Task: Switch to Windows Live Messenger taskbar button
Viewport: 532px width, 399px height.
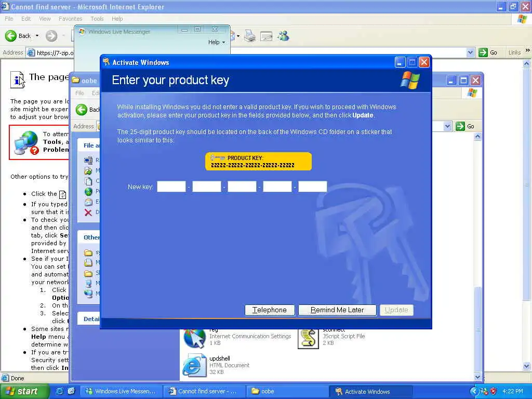Action: (x=121, y=391)
